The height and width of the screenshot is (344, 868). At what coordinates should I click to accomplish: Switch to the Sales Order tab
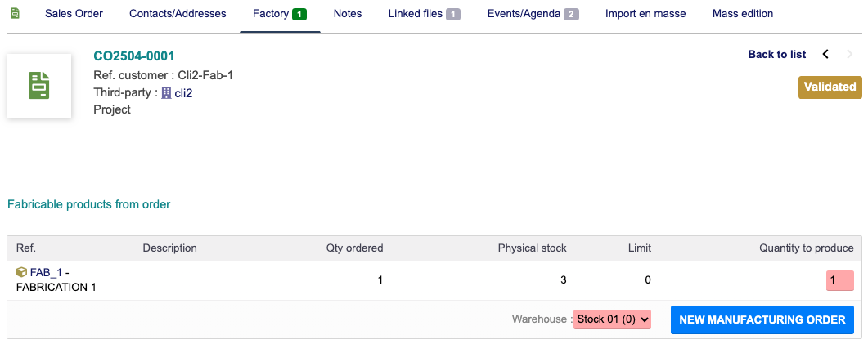tap(74, 13)
